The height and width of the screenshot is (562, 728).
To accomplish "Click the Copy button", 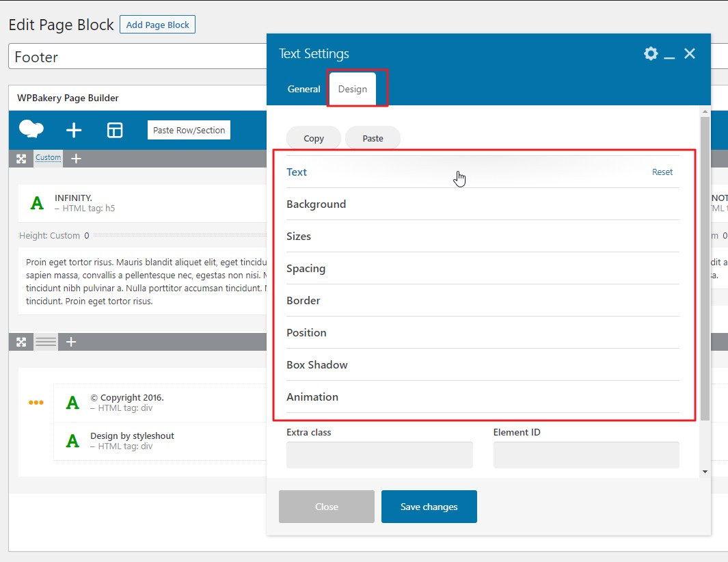I will coord(313,138).
